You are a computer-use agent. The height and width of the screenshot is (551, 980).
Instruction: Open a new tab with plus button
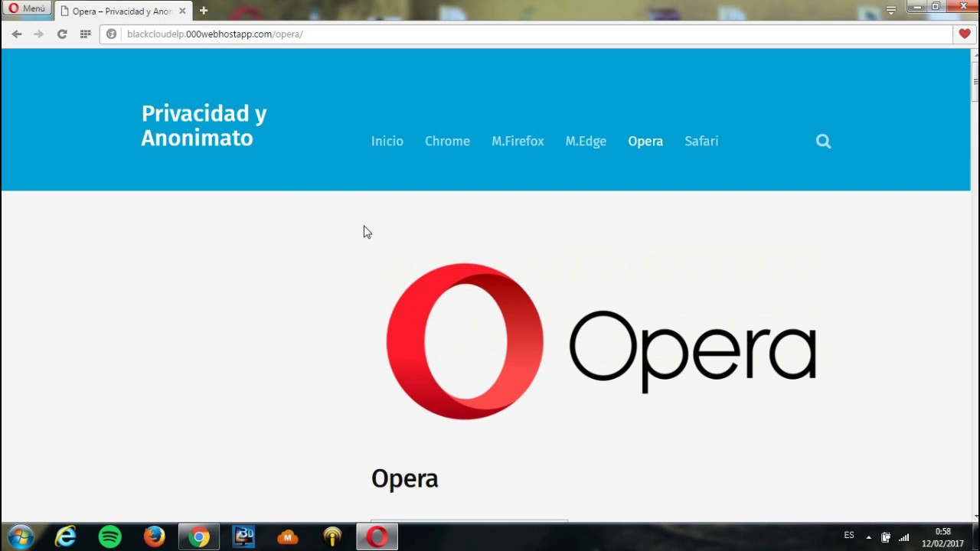point(204,11)
